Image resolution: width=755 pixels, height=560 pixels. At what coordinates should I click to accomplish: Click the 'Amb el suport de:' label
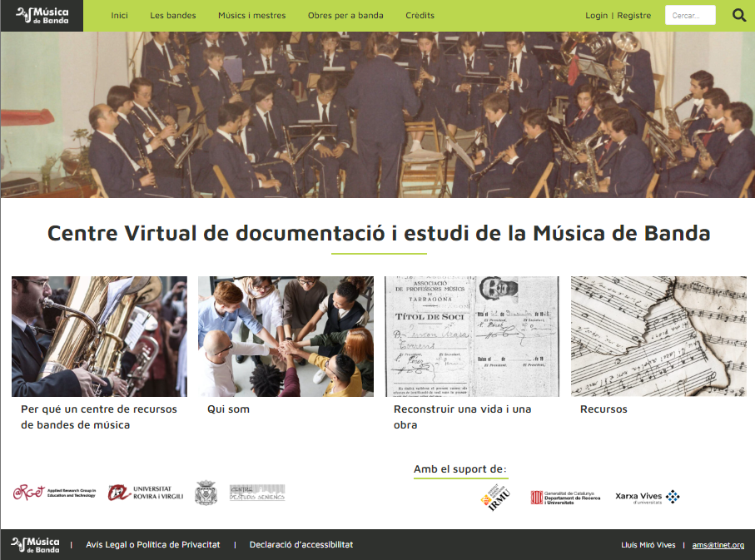pos(460,469)
